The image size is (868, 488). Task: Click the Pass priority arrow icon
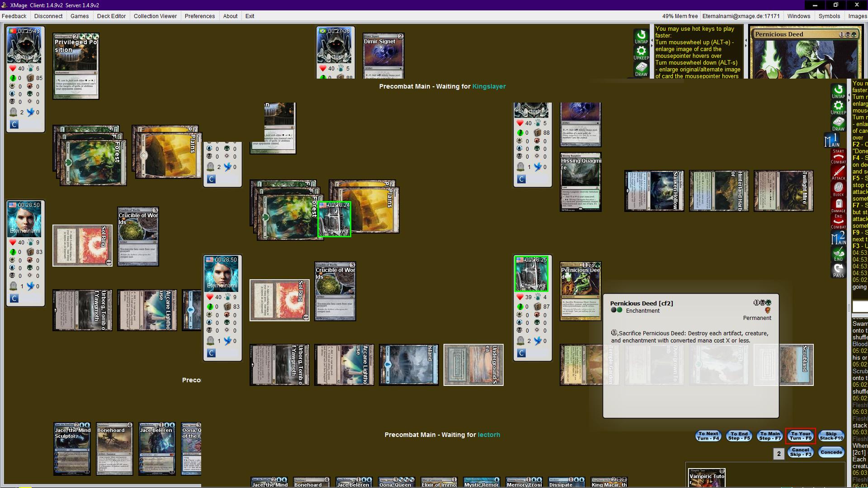click(x=838, y=271)
